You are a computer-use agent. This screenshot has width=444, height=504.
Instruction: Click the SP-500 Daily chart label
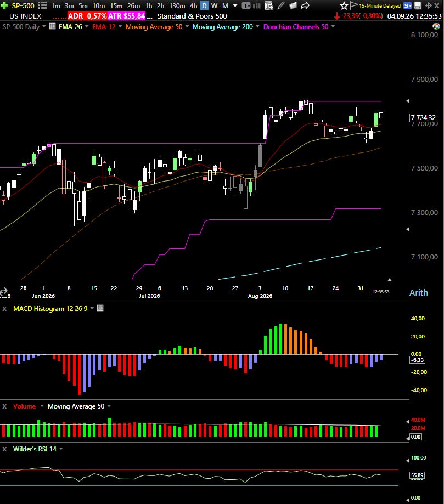21,27
